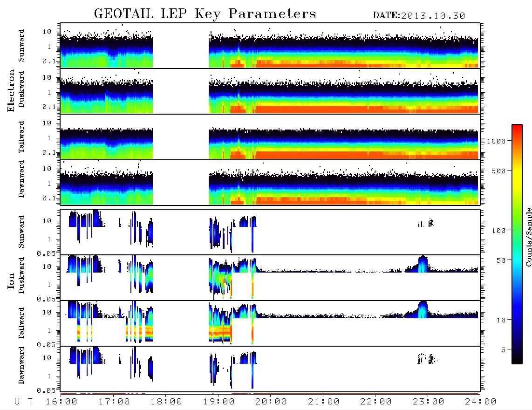Click the Ion "Tailward" panel label
Image resolution: width=532 pixels, height=410 pixels.
[x=21, y=323]
